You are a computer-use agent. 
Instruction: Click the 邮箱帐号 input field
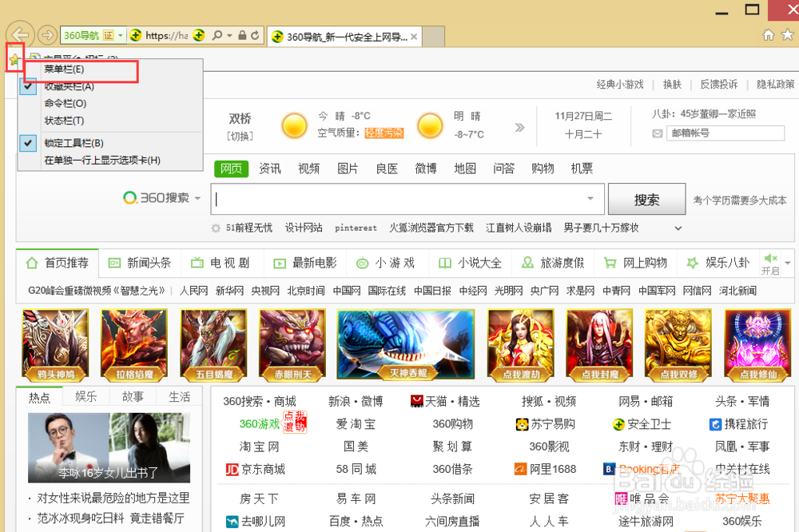(725, 133)
